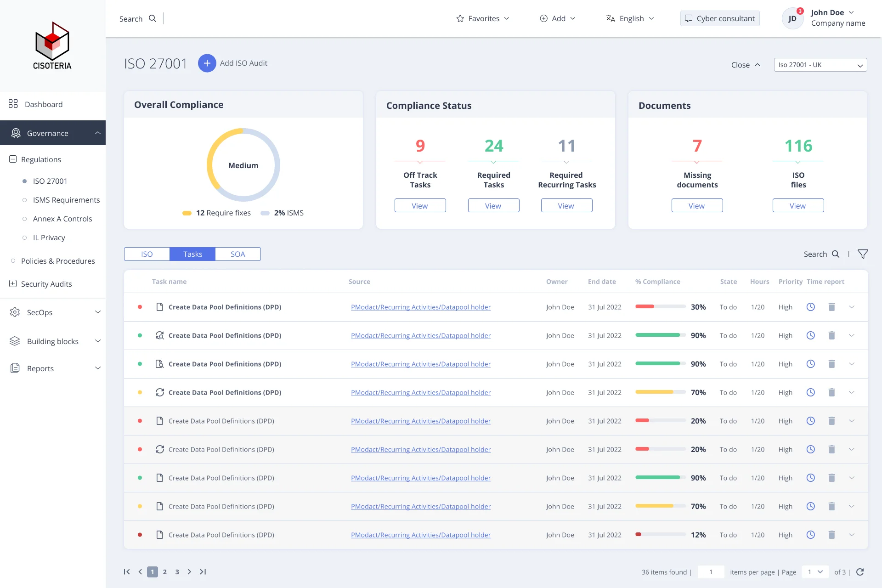The height and width of the screenshot is (588, 882).
Task: View the Required Recurring Tasks
Action: coord(566,205)
